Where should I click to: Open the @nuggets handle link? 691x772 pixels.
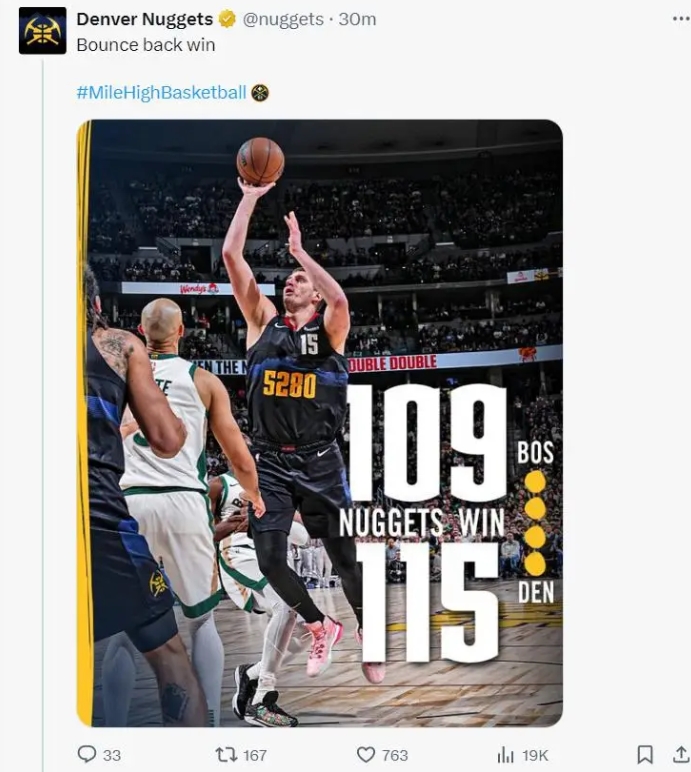(x=283, y=19)
